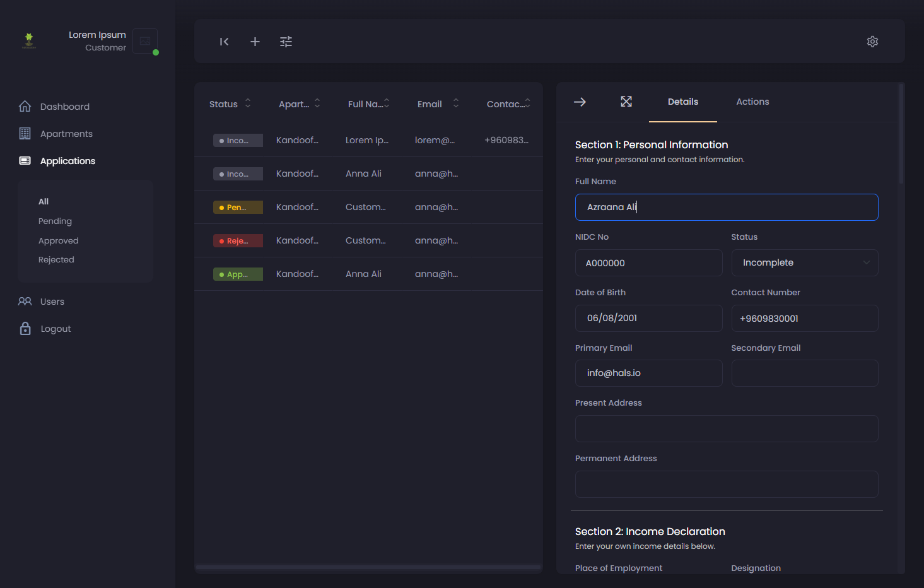
Task: Select the Kandoof... apartment cell in first row
Action: click(x=297, y=140)
